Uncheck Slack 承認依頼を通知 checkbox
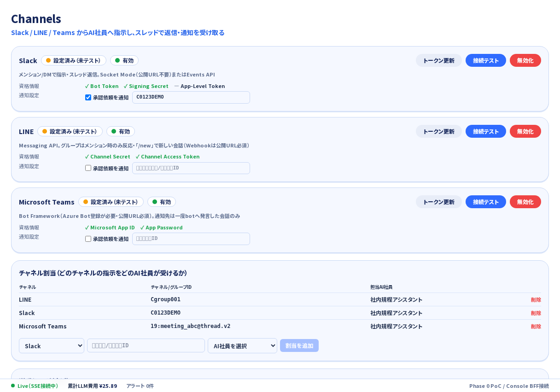 click(88, 97)
